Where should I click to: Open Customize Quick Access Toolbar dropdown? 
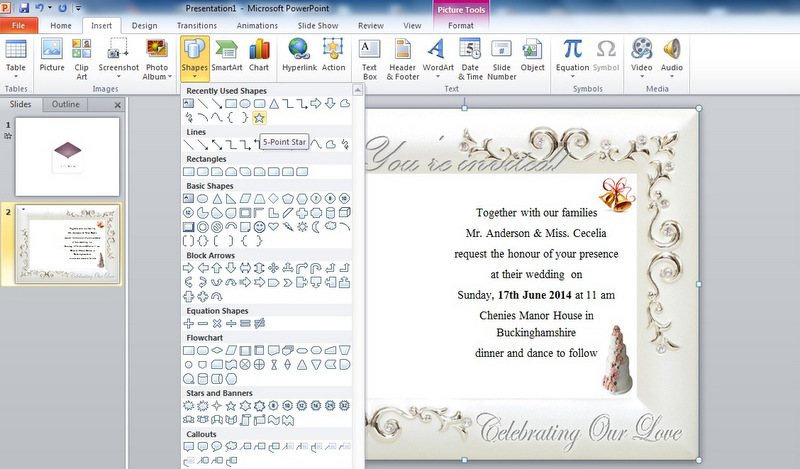point(78,8)
